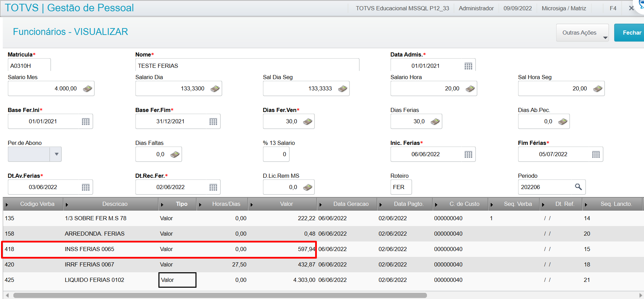Click the grid scroll-right arrow
644x299 pixels.
641,295
